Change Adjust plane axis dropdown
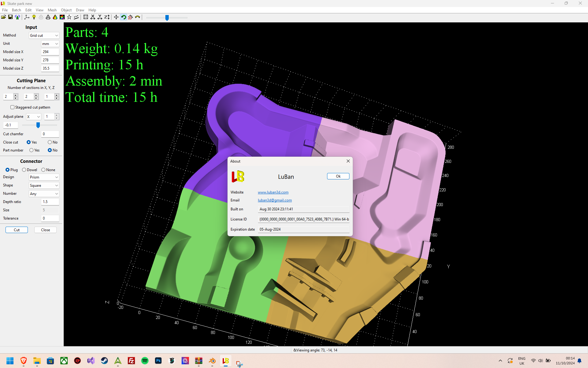The image size is (588, 368). pyautogui.click(x=33, y=117)
